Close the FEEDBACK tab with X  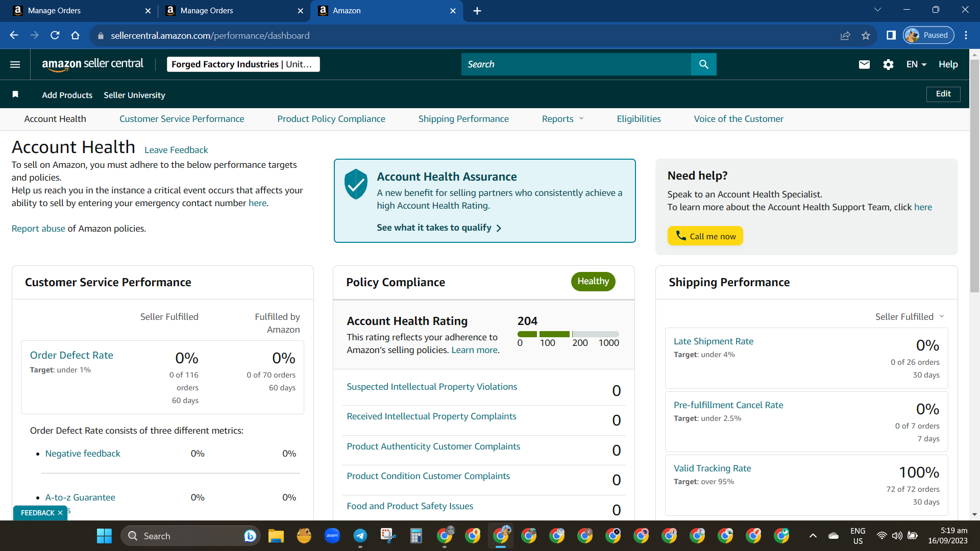60,513
